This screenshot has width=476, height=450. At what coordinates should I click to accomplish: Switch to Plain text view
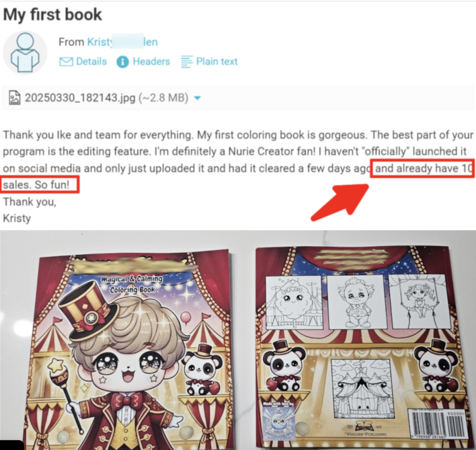[217, 61]
